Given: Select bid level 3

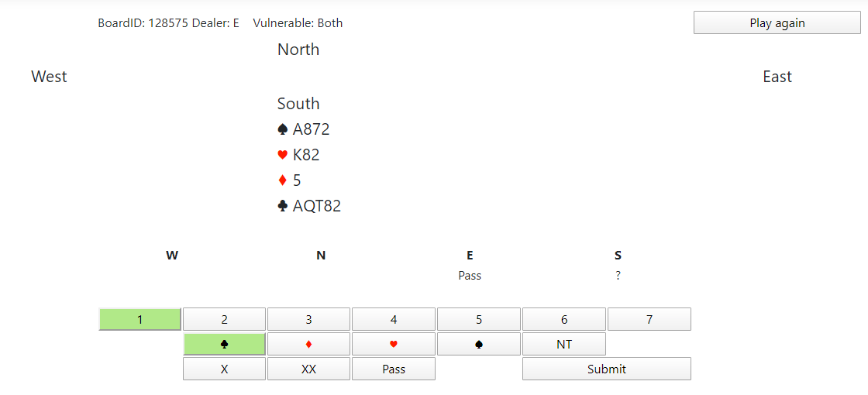Looking at the screenshot, I should (308, 319).
